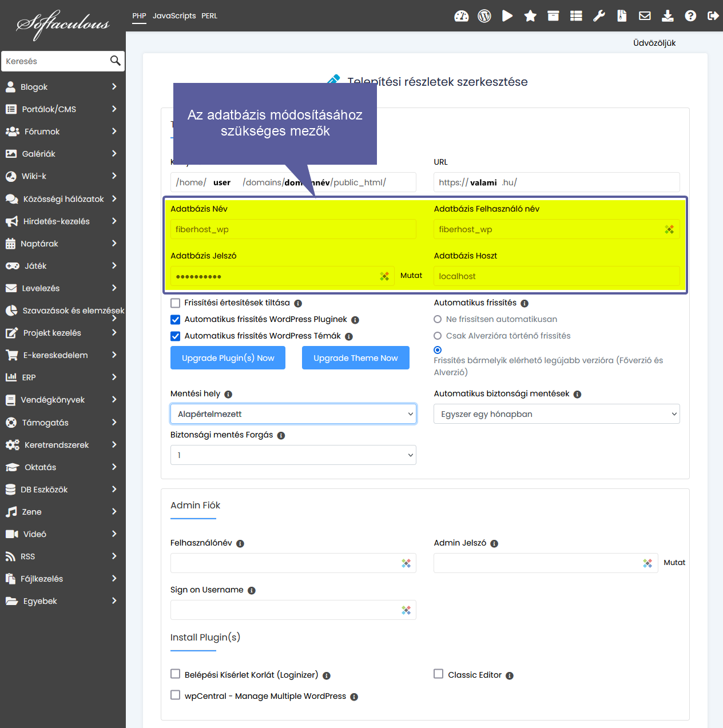Click the Wiki-k globe icon
Screen dimensions: 723x728
point(11,176)
